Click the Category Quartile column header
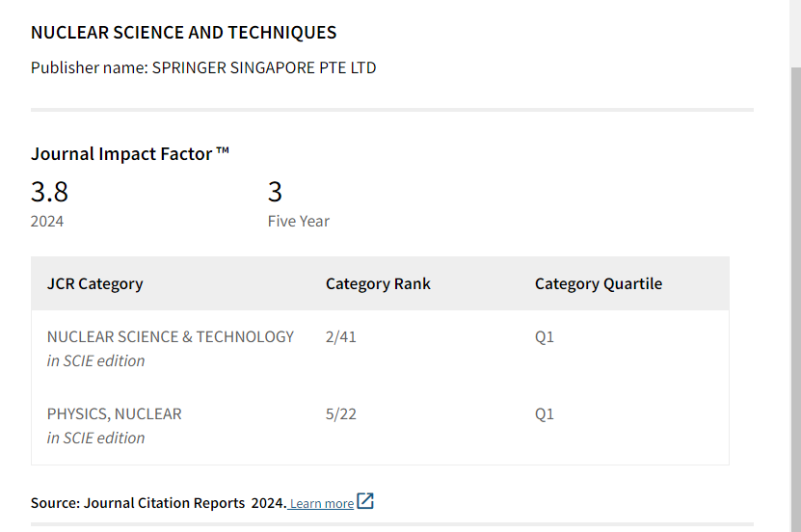This screenshot has height=532, width=801. 598,283
